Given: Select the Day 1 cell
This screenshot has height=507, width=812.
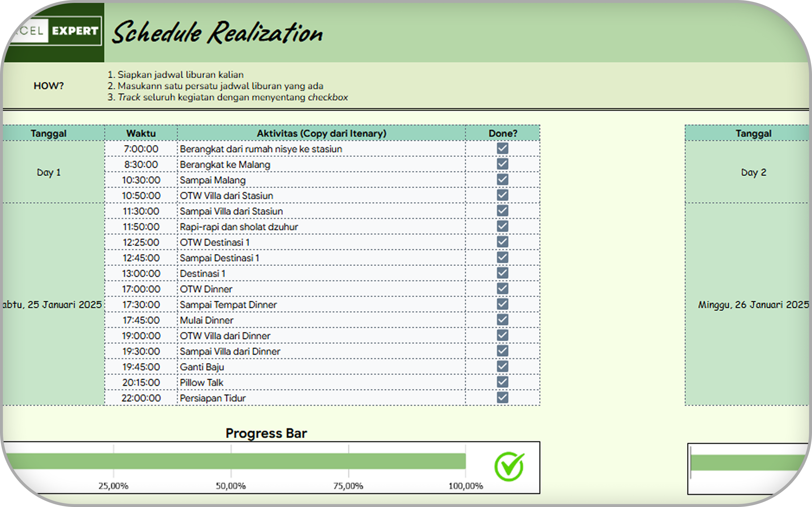Looking at the screenshot, I should tap(49, 172).
